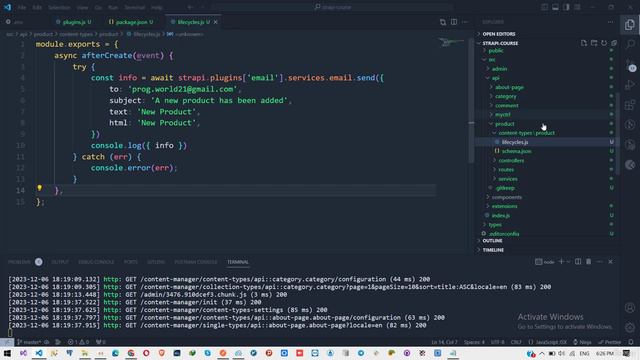Expand the category folder

click(x=505, y=96)
